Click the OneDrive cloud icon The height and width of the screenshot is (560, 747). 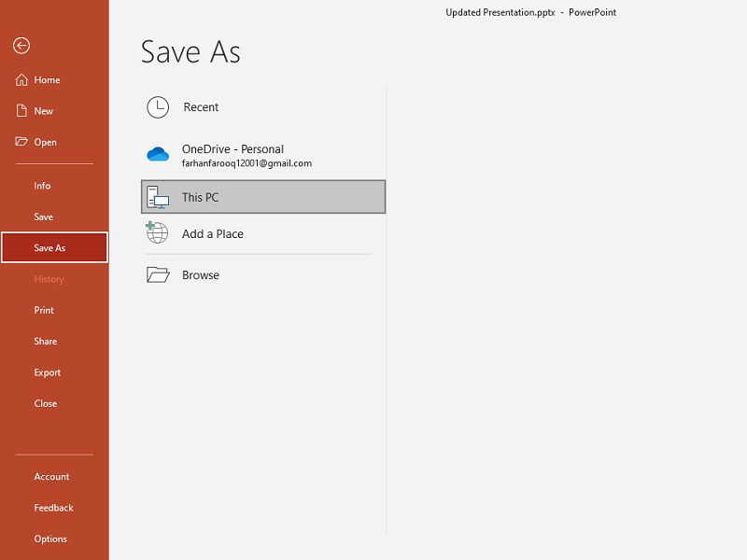(158, 154)
